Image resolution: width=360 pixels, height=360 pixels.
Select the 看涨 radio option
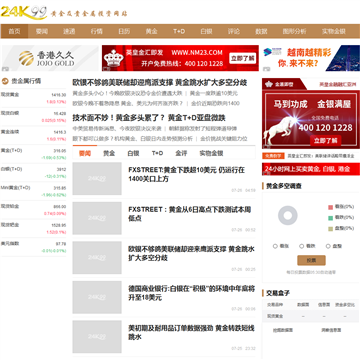coord(275,246)
